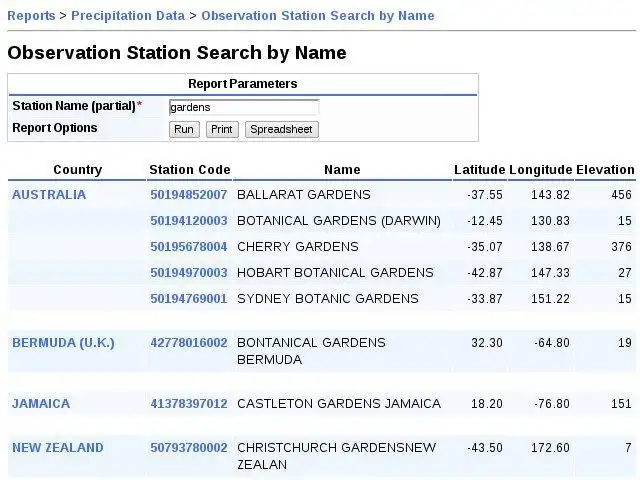
Task: Open station code 50194970003
Action: click(189, 273)
